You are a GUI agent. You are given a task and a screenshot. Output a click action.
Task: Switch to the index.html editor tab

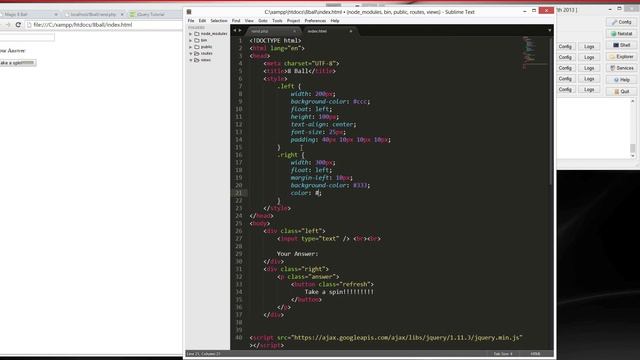[329, 31]
